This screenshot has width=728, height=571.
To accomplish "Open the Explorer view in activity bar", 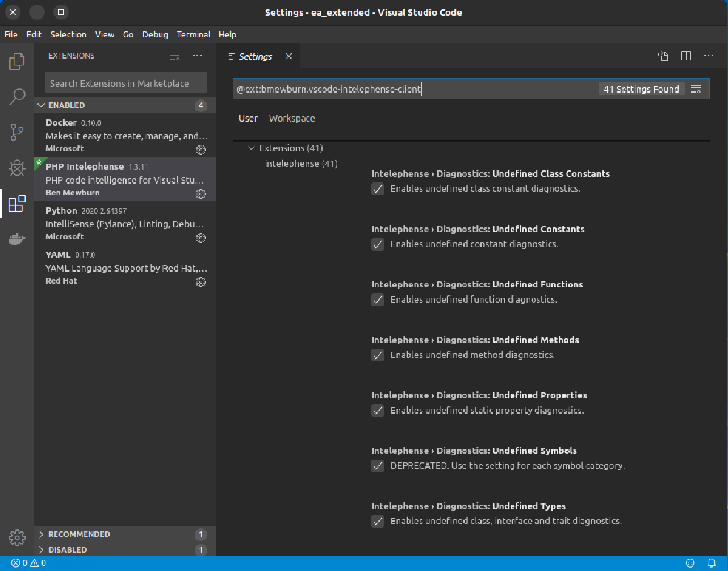I will (x=17, y=61).
